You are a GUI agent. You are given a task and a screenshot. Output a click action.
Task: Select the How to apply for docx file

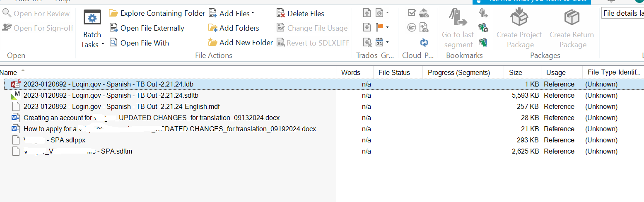pos(170,129)
